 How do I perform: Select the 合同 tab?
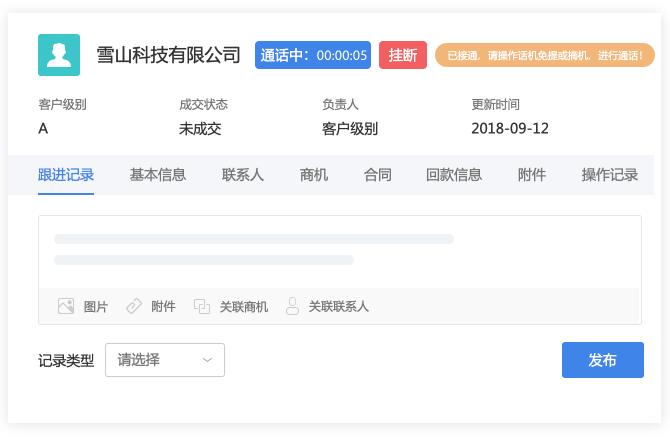[x=377, y=175]
